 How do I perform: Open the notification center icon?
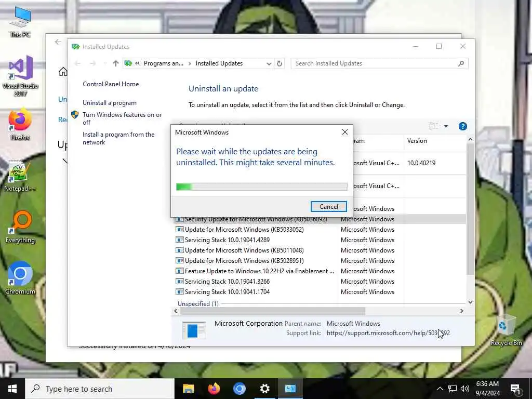(x=515, y=389)
